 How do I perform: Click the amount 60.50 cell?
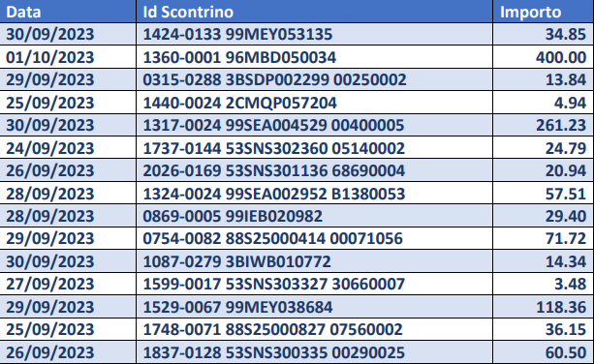pos(544,352)
